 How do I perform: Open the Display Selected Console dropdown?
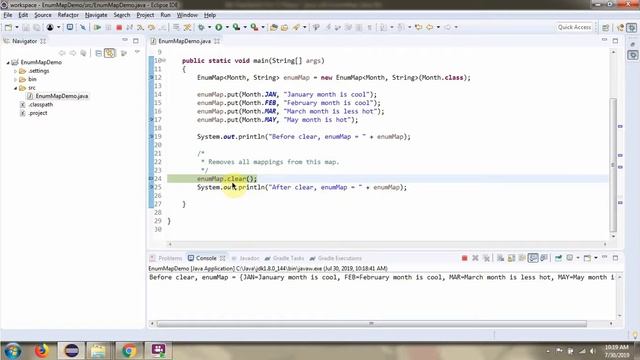(x=578, y=258)
